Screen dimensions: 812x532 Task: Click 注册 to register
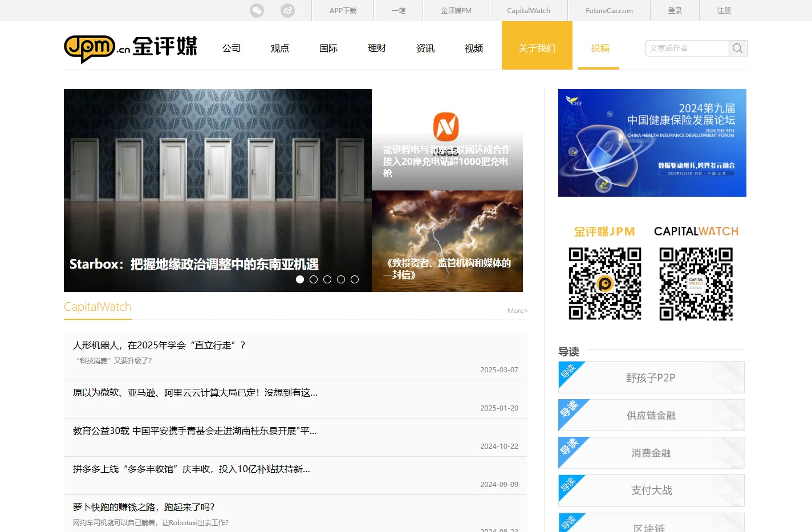[x=724, y=10]
